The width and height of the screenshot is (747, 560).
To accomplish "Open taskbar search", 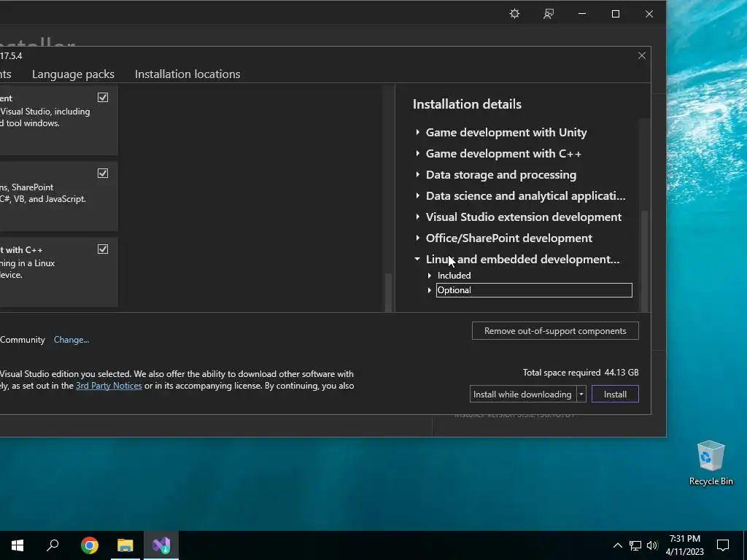I will pyautogui.click(x=53, y=545).
